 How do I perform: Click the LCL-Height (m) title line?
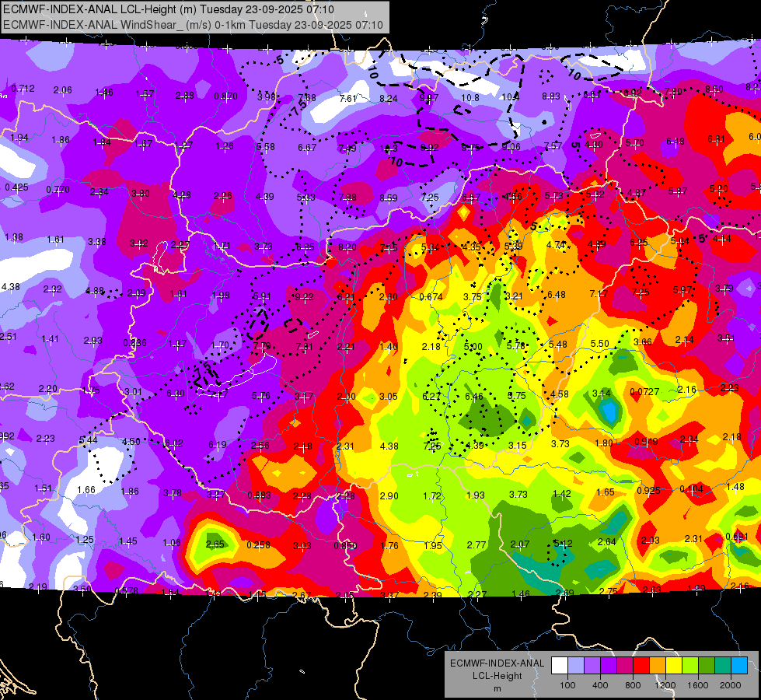pyautogui.click(x=169, y=9)
